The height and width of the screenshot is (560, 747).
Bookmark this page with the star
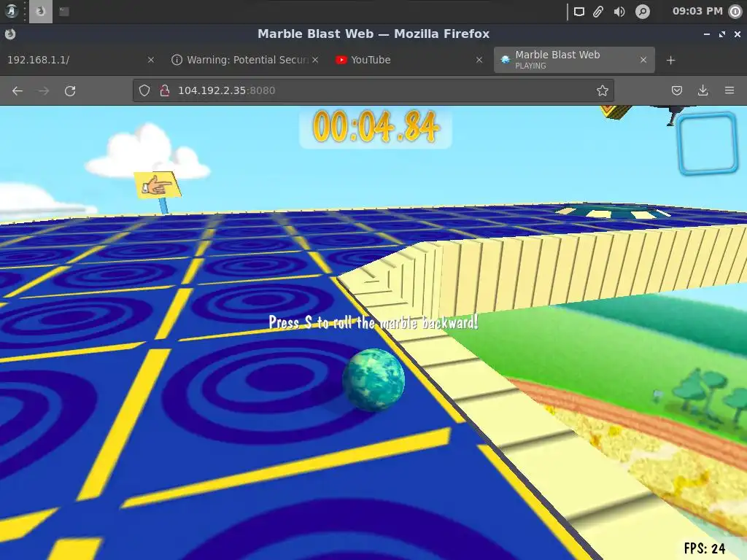click(x=602, y=90)
